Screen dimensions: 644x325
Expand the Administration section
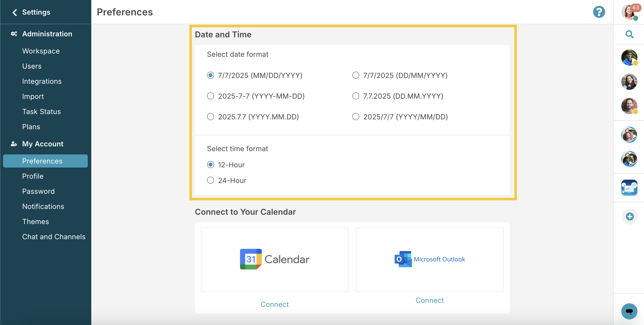click(x=47, y=34)
